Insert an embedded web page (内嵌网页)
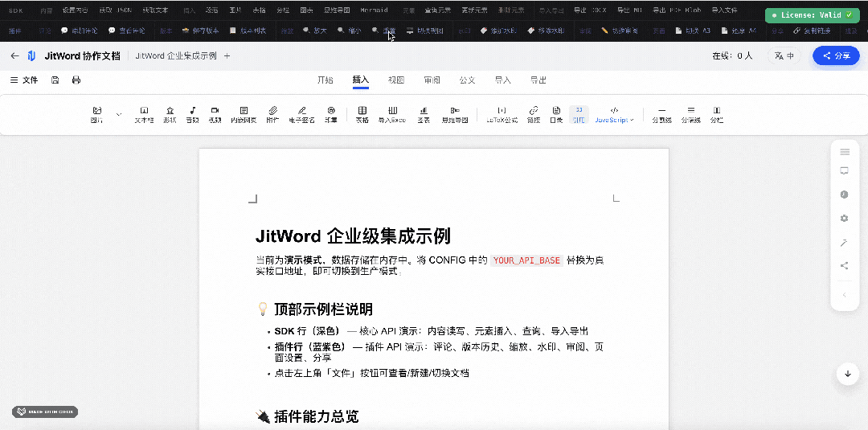The image size is (868, 430). [x=244, y=115]
